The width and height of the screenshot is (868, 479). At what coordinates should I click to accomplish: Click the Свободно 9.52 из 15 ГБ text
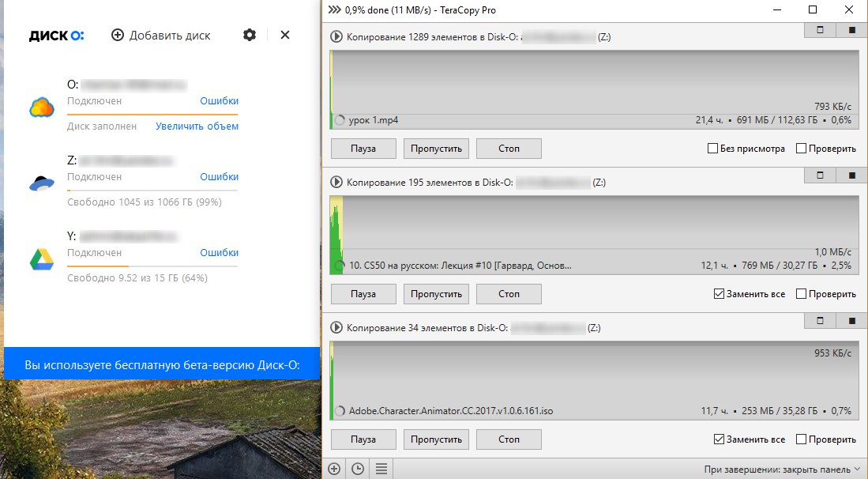[x=137, y=278]
